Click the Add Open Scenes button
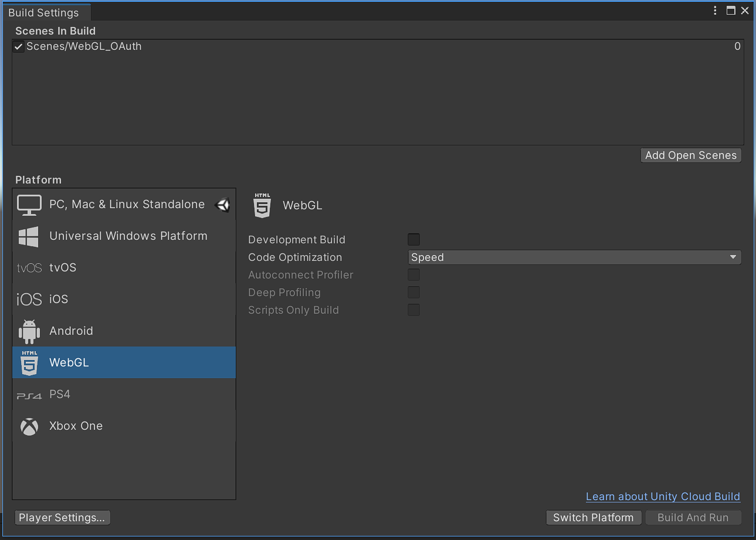 click(691, 155)
